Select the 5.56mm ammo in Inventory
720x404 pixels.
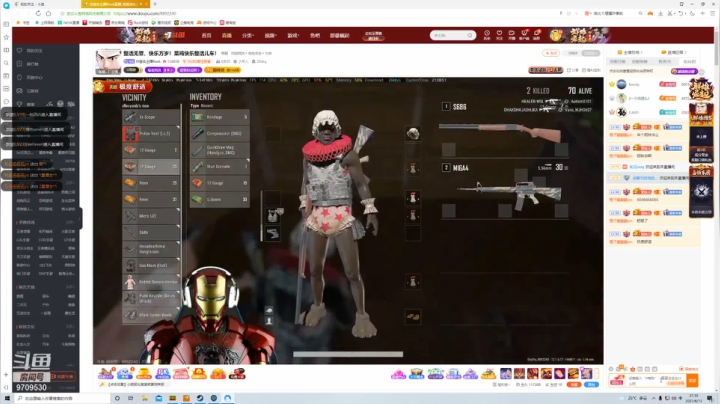219,200
